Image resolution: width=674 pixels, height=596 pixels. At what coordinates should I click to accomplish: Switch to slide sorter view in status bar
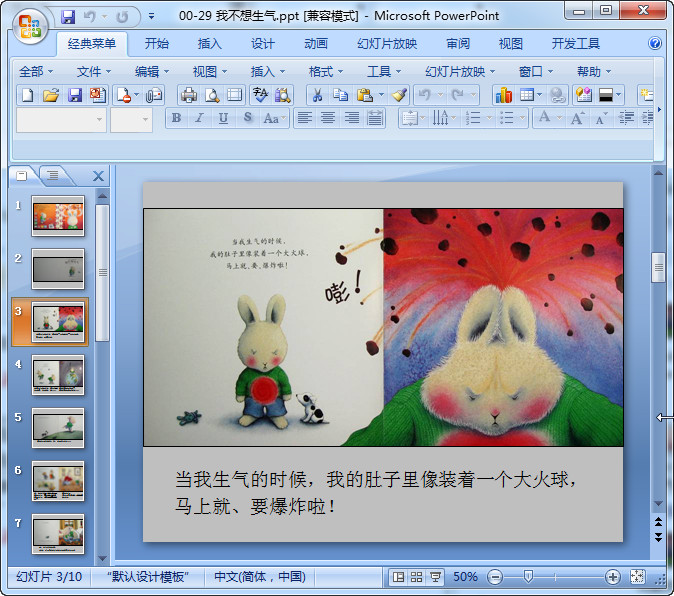click(x=416, y=577)
